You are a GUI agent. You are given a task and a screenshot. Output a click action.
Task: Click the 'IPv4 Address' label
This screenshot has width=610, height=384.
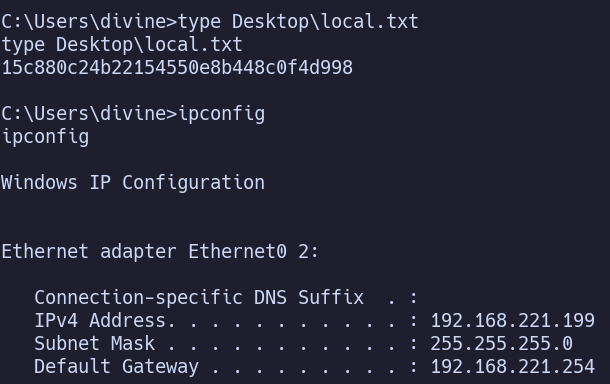click(x=100, y=321)
